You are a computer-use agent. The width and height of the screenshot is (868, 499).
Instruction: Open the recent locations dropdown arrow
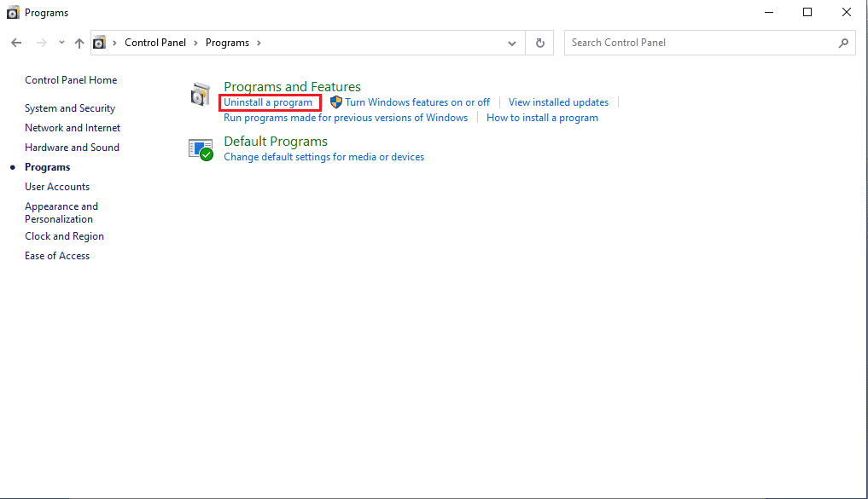[61, 43]
